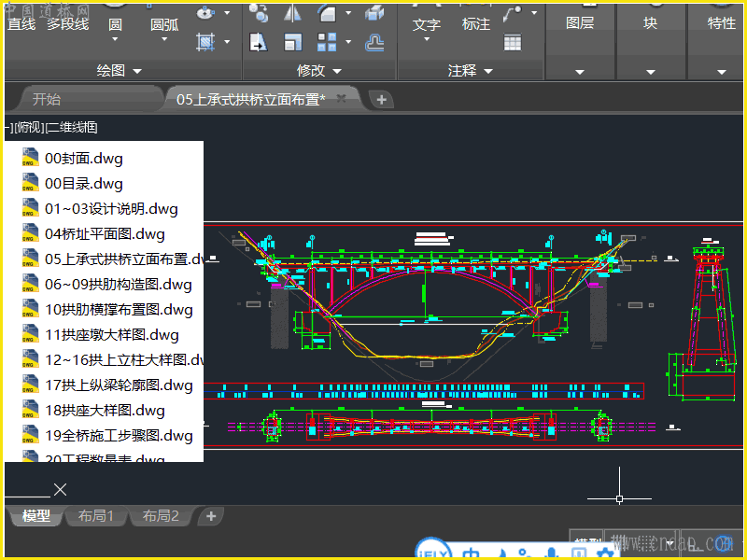Viewport: 747px width, 560px height.
Task: Open the [俯视] view control menu
Action: 29,127
